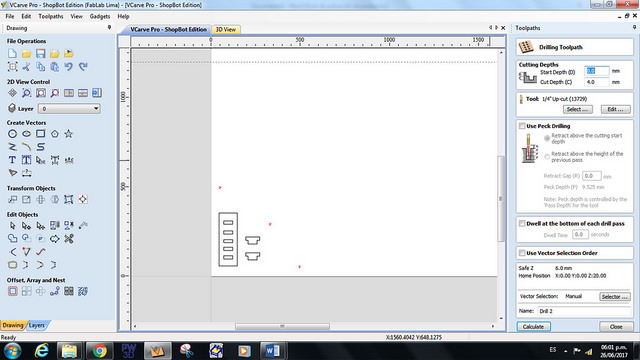
Task: Click the Cut Depth (C) input field
Action: point(597,82)
